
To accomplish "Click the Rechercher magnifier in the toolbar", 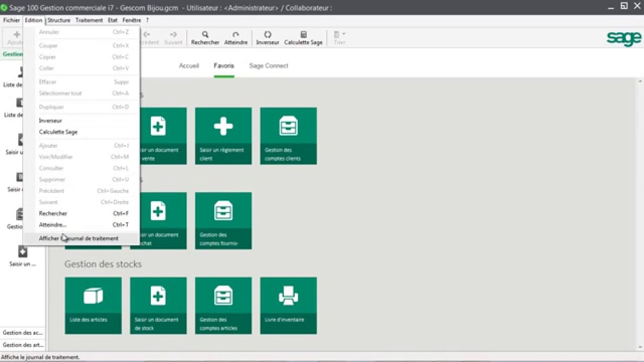I will (205, 35).
